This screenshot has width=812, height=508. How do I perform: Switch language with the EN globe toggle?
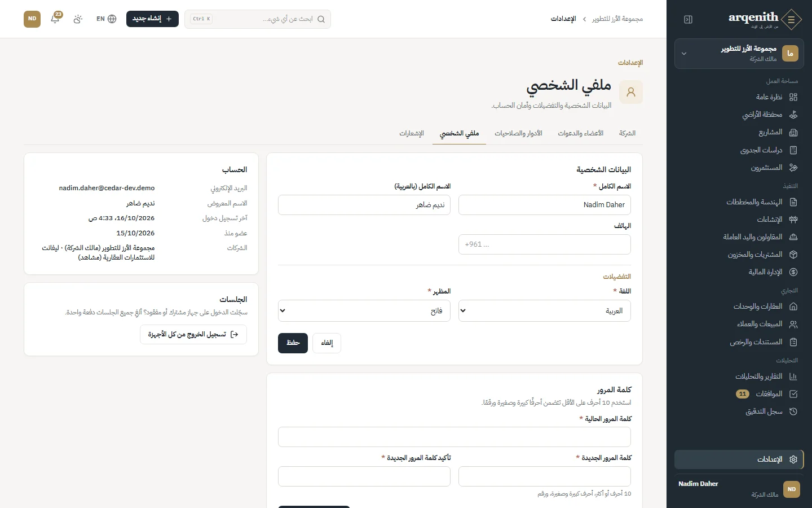coord(106,19)
